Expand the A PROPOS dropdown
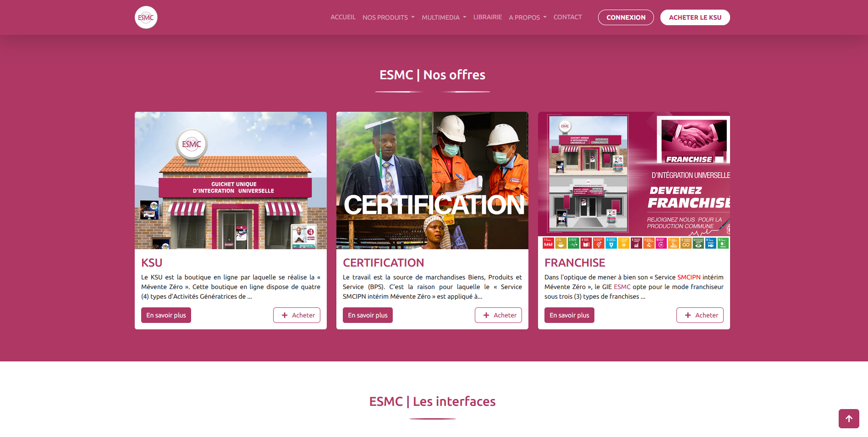This screenshot has height=437, width=868. tap(527, 17)
